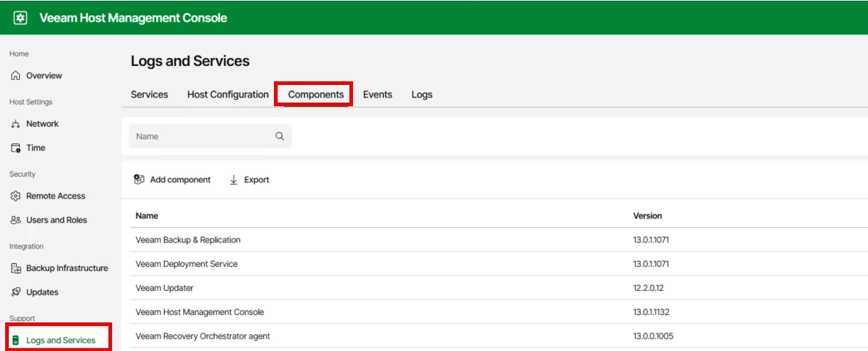Click version 13.0.0.1005 cell
This screenshot has height=351, width=868.
(x=653, y=336)
